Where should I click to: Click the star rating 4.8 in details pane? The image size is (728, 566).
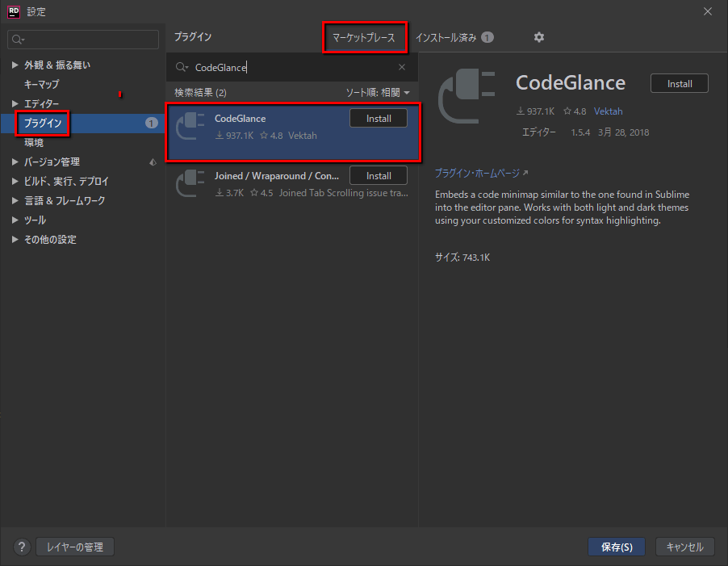click(575, 111)
